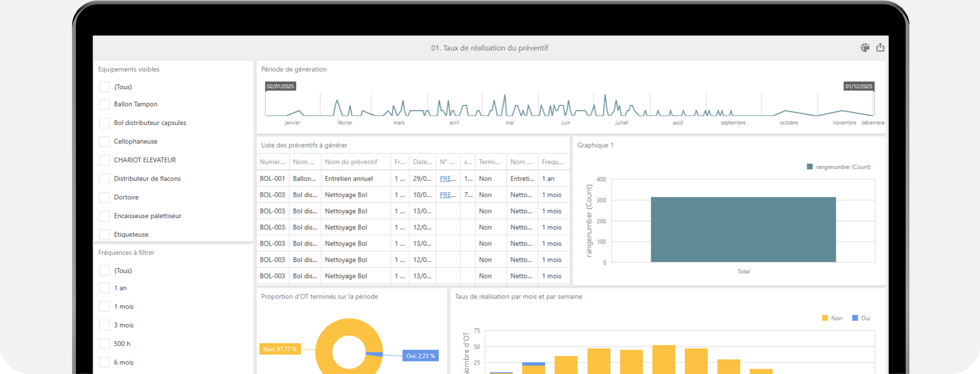Click the Termi... column header

(489, 162)
